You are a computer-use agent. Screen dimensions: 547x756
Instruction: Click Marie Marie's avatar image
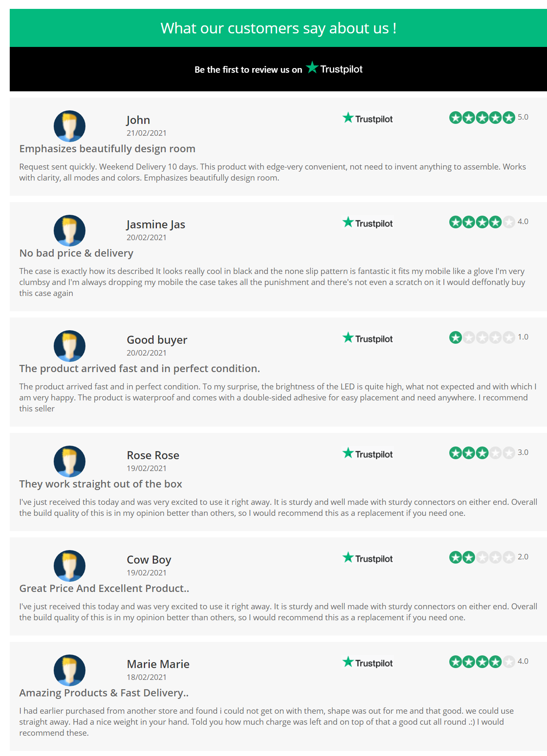(x=69, y=670)
